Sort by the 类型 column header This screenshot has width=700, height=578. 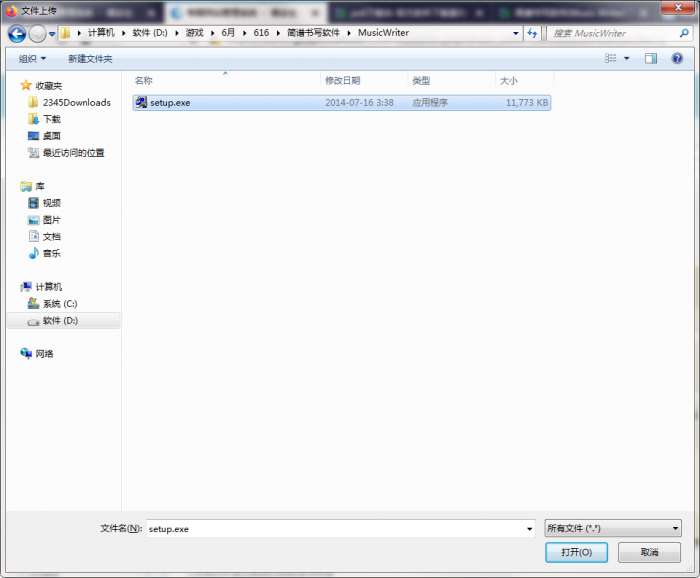click(x=421, y=81)
